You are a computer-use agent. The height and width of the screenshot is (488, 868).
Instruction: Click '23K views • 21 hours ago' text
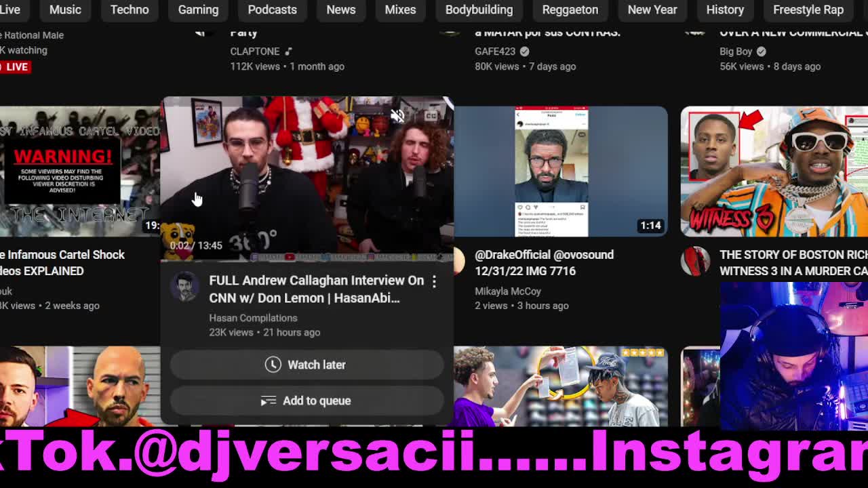pos(264,332)
